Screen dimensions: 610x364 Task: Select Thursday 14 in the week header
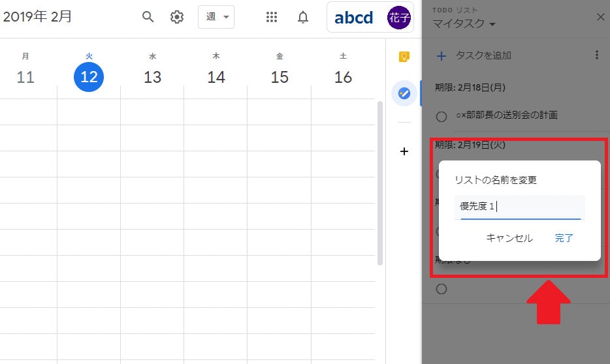click(x=216, y=77)
